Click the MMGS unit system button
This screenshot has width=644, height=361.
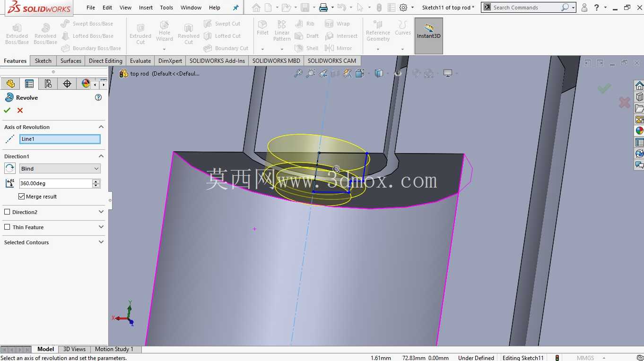click(x=585, y=358)
